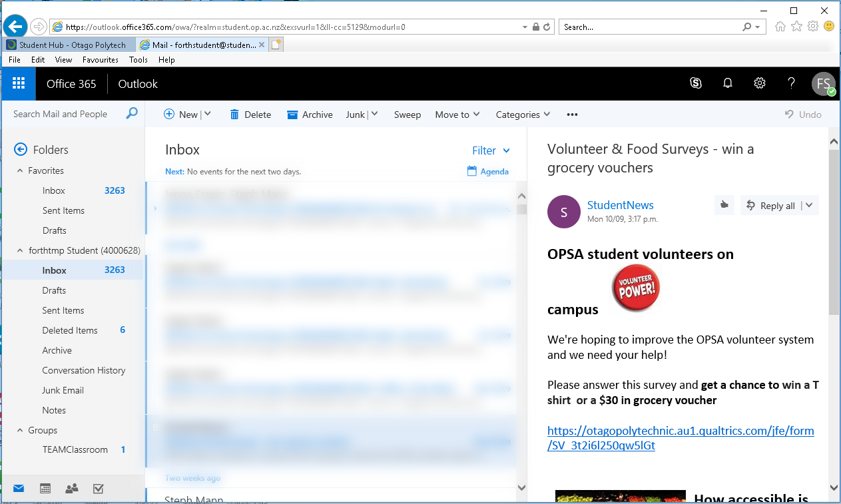
Task: Refresh the page in the address bar
Action: 547,27
